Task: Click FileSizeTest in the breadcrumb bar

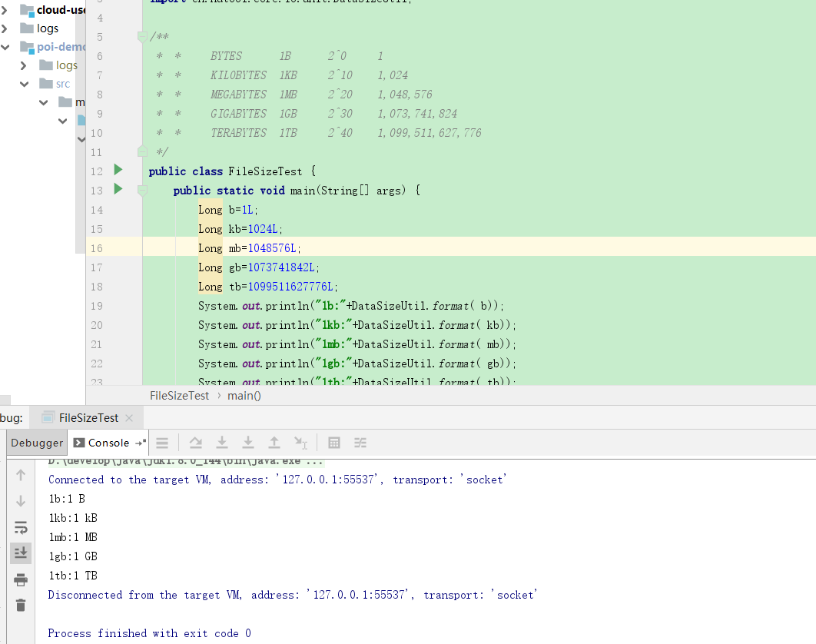Action: pos(179,396)
